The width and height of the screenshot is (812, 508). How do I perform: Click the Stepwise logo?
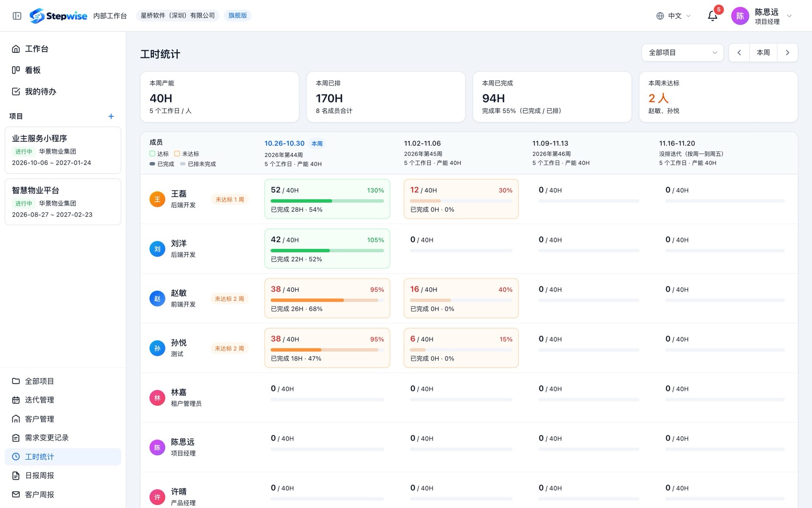tap(58, 16)
